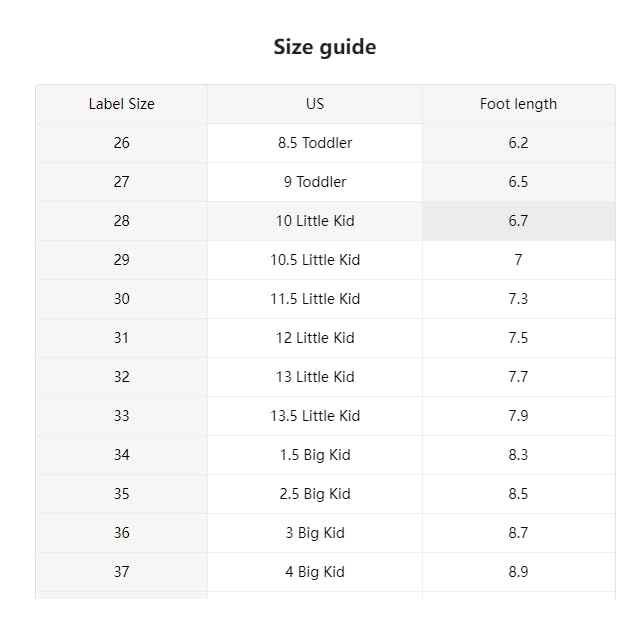Select foot length 8.9 cell
620x618 pixels.
click(518, 572)
